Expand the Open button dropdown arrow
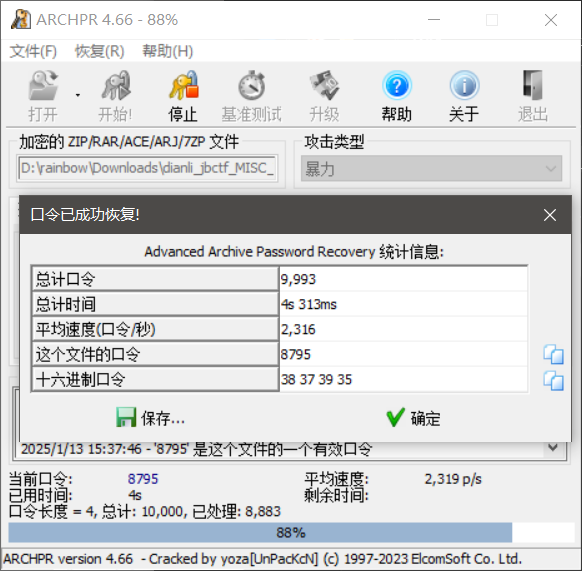 coord(78,95)
